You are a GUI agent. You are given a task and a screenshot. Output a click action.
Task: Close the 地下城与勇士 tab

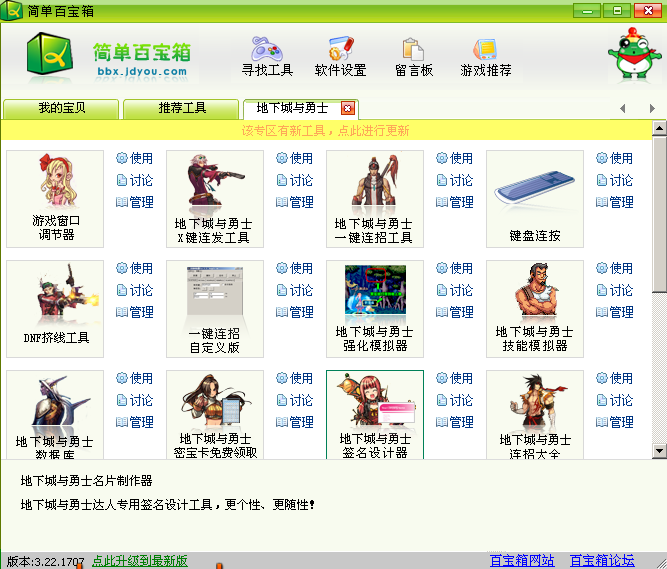(x=348, y=108)
